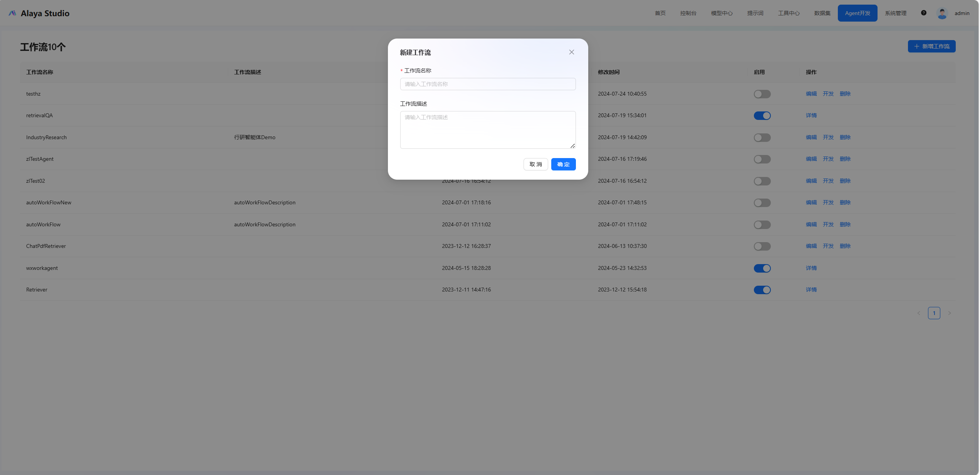Toggle the testhz workflow enable switch
This screenshot has width=980, height=475.
tap(762, 94)
